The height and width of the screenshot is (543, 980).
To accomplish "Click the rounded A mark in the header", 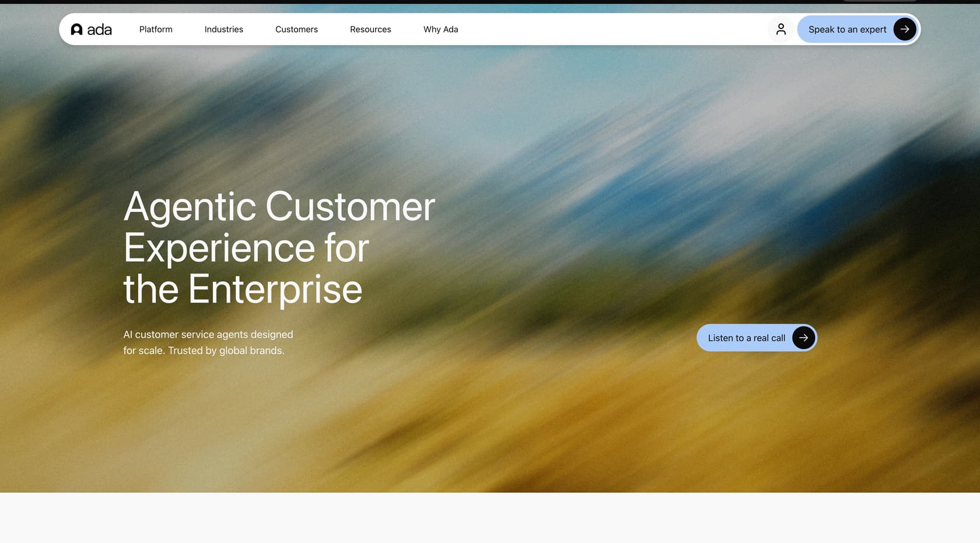I will coord(76,29).
